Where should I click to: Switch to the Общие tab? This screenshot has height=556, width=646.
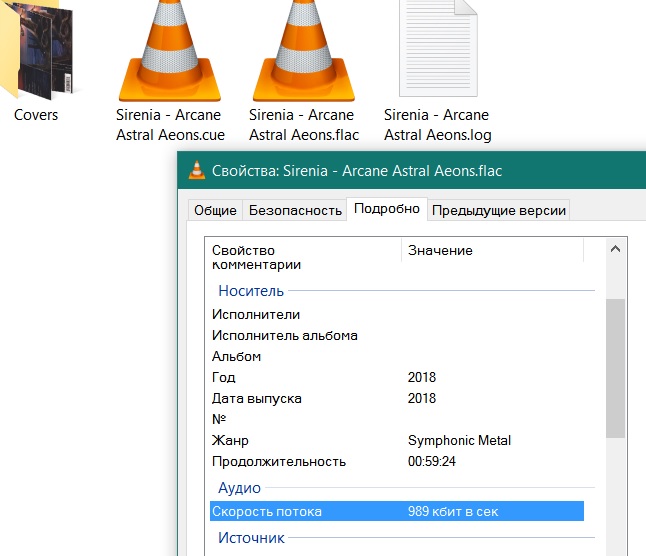[215, 210]
